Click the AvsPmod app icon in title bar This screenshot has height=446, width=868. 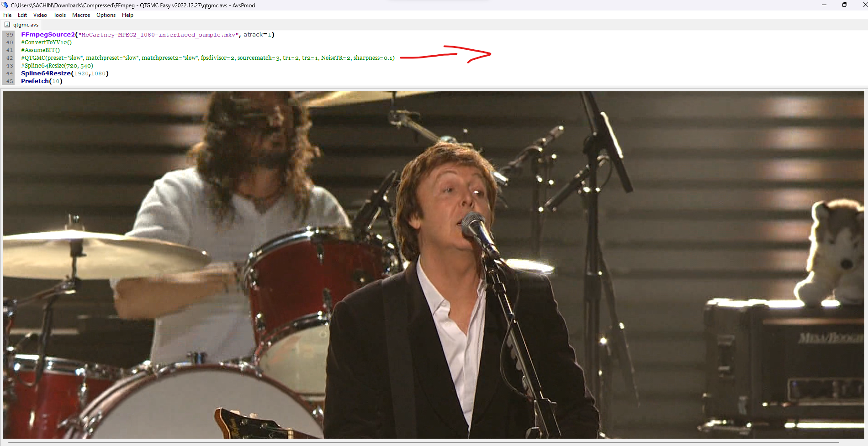point(5,5)
